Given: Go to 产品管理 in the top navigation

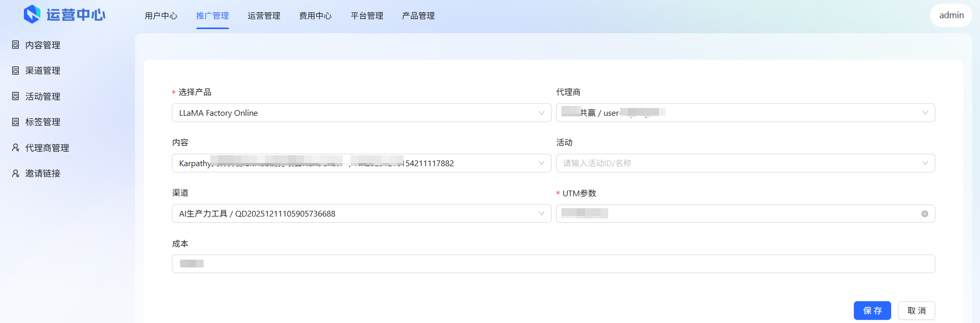Looking at the screenshot, I should tap(418, 16).
